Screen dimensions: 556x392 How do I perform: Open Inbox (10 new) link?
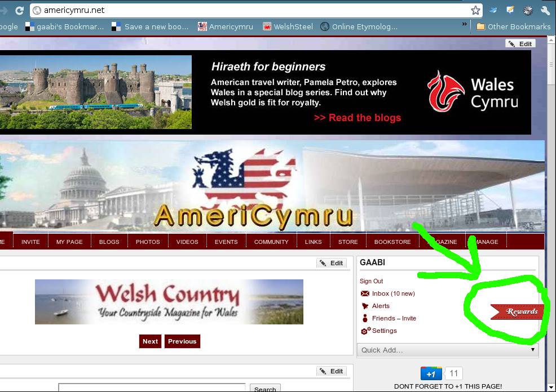click(x=393, y=293)
